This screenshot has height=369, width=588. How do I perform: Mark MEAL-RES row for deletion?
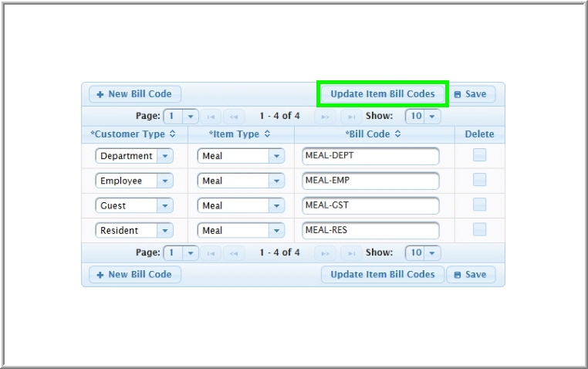click(479, 229)
